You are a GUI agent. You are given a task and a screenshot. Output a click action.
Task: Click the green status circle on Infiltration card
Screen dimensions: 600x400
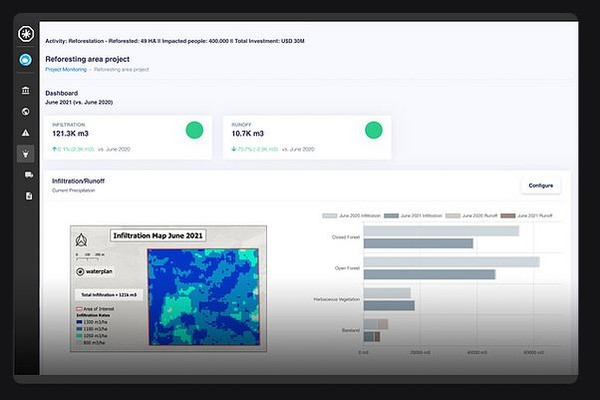[194, 130]
